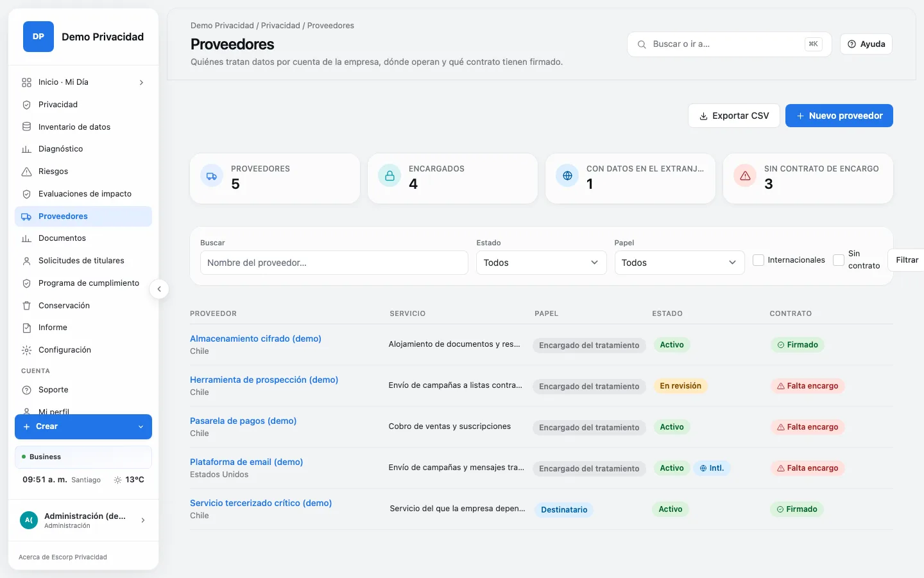
Task: Click the lock icon in Encargados card
Action: [389, 176]
